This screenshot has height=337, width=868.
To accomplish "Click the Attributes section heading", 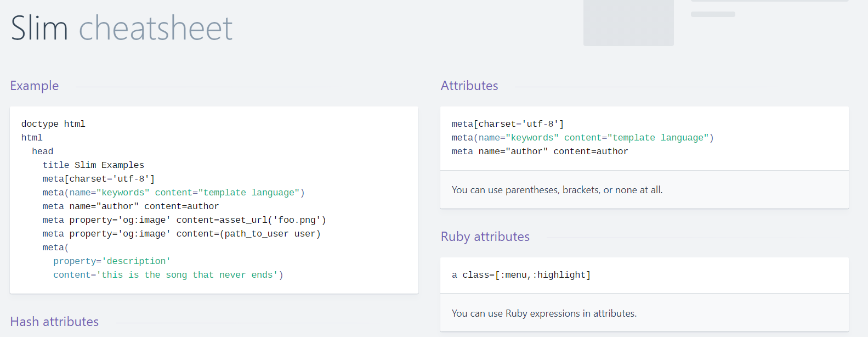I will pyautogui.click(x=469, y=86).
